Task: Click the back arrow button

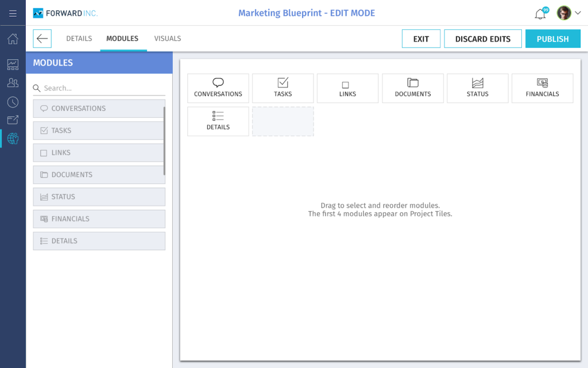Action: point(42,39)
